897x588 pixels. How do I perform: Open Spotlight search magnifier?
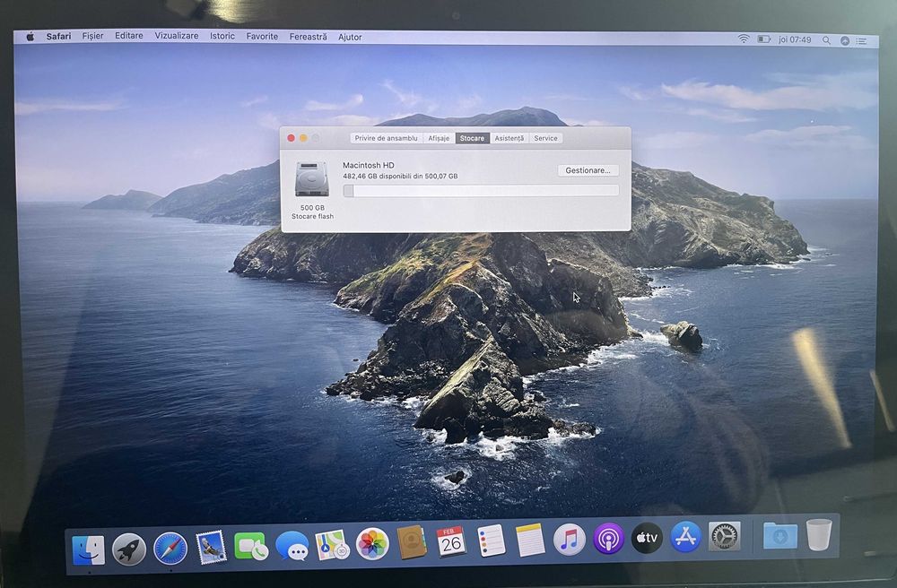pos(826,40)
